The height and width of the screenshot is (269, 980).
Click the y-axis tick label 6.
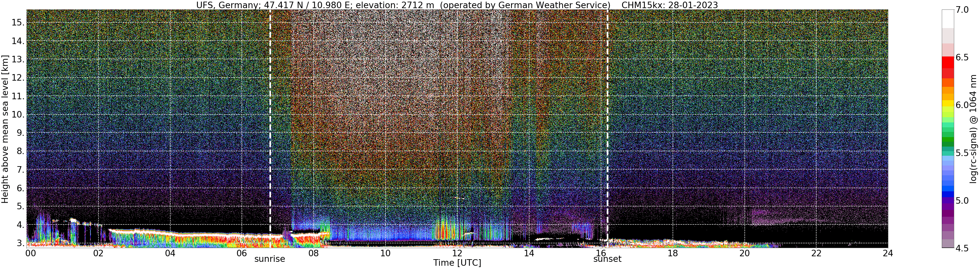click(20, 188)
